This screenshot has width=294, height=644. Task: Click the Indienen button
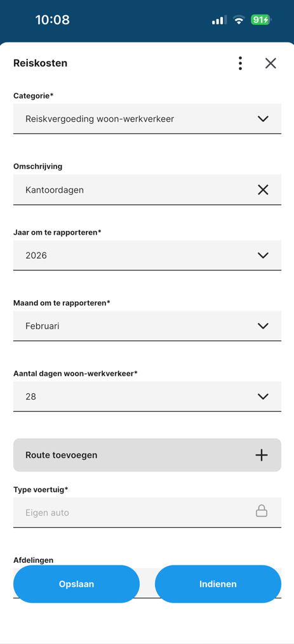click(218, 584)
